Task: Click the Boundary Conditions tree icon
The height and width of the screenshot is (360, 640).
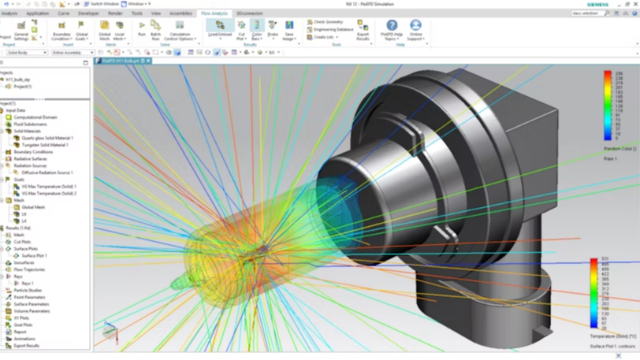Action: coord(9,152)
